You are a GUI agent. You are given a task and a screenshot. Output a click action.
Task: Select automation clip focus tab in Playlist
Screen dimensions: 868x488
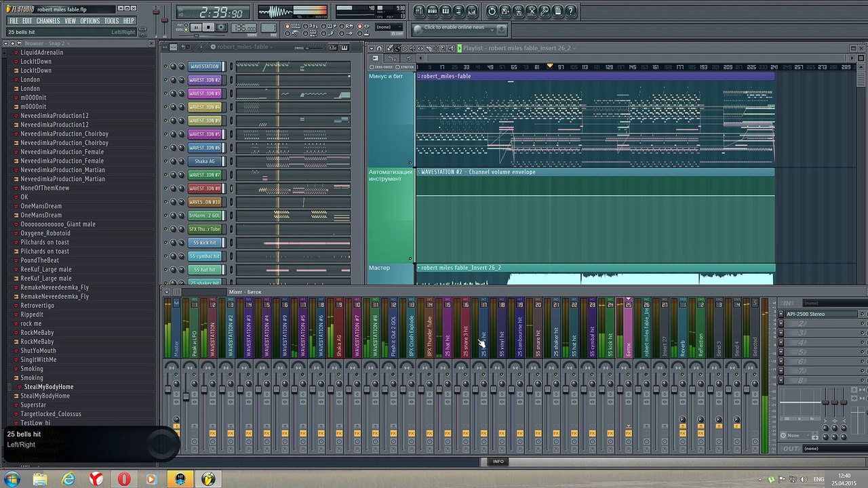click(x=392, y=58)
